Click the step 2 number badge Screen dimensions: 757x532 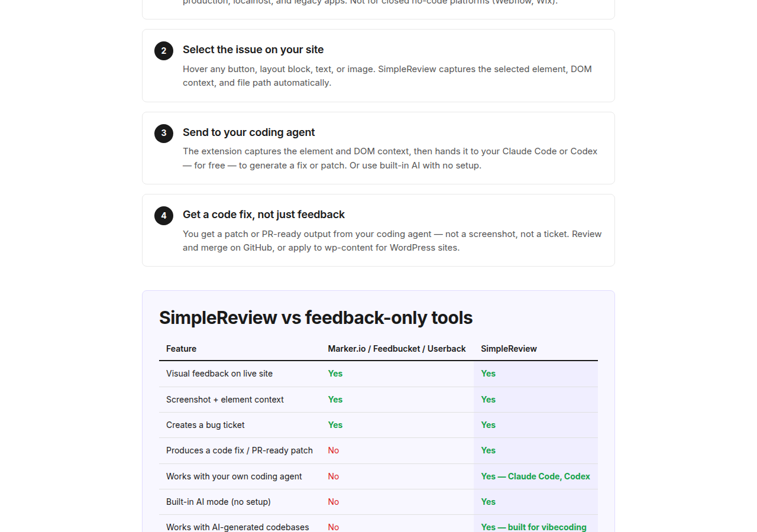pyautogui.click(x=164, y=51)
